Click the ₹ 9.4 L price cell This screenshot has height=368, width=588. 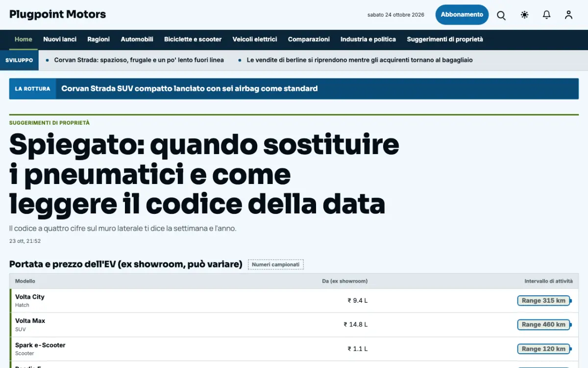click(358, 301)
